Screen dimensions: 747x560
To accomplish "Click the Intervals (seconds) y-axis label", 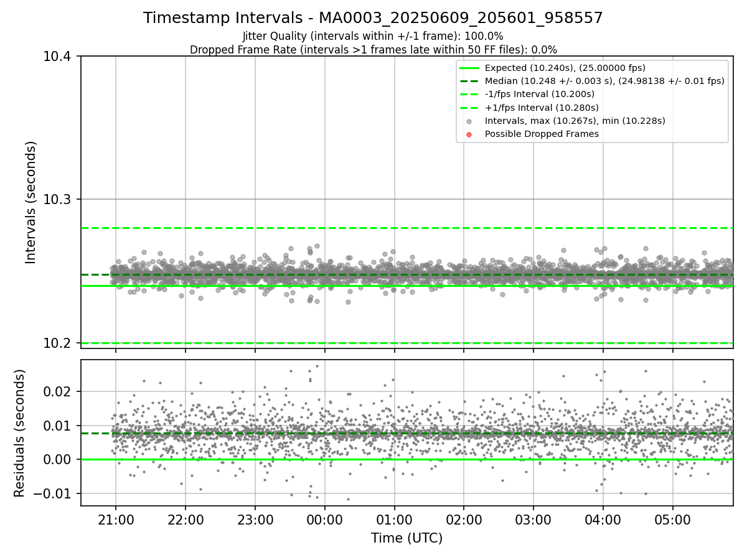I will (x=31, y=202).
